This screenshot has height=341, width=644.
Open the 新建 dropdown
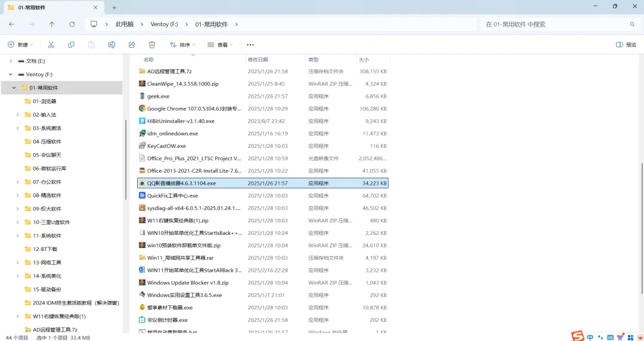point(20,45)
